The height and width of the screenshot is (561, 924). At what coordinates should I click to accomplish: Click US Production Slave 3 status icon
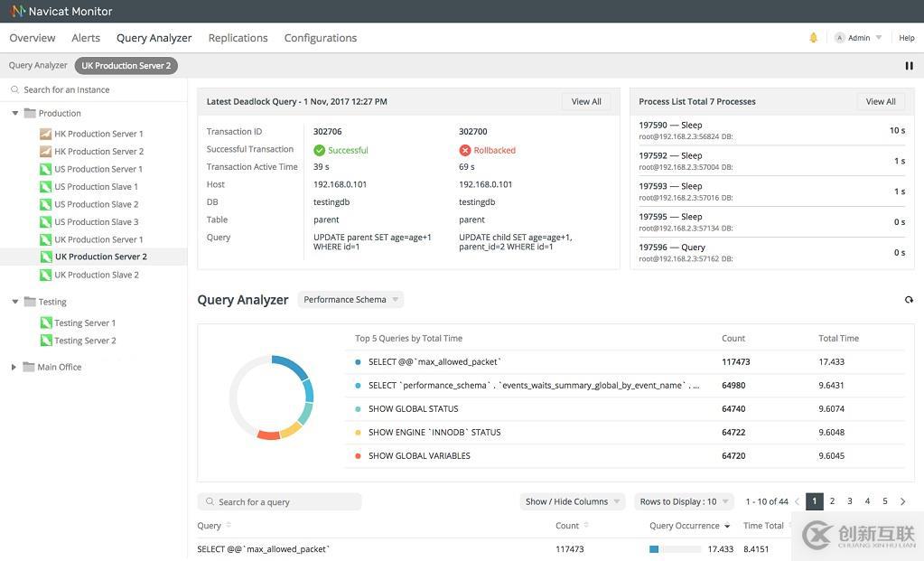tap(45, 222)
